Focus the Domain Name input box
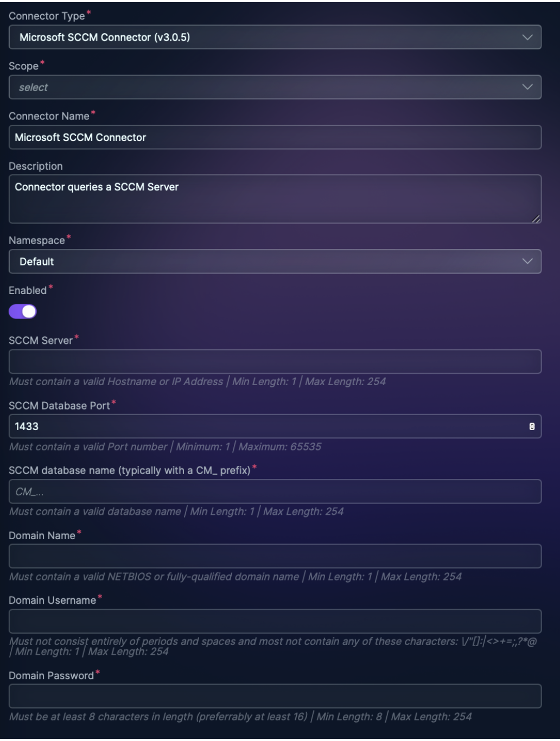This screenshot has height=741, width=560. [x=275, y=556]
